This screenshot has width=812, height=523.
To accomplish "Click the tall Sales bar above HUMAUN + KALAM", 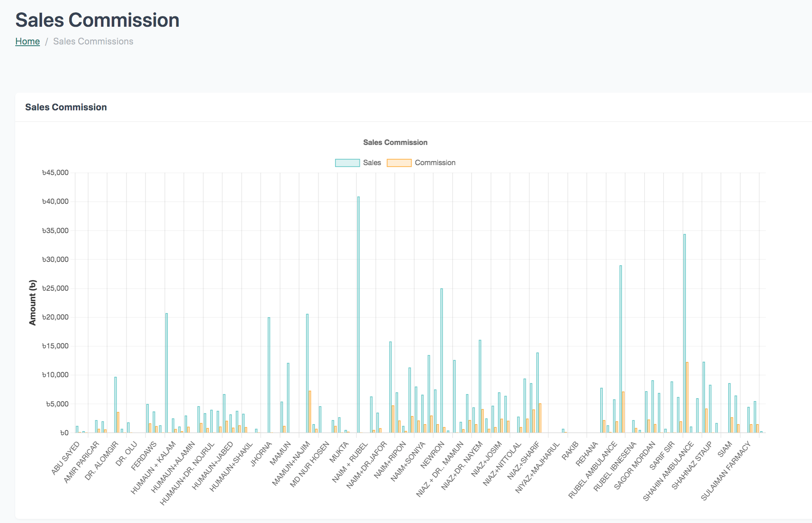I will click(167, 373).
